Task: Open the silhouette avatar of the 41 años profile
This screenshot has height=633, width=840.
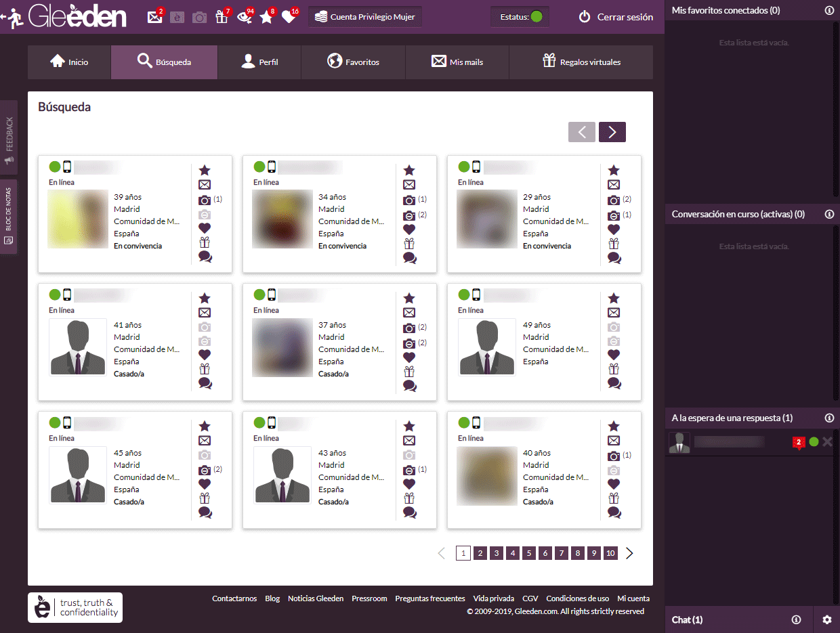Action: [77, 347]
